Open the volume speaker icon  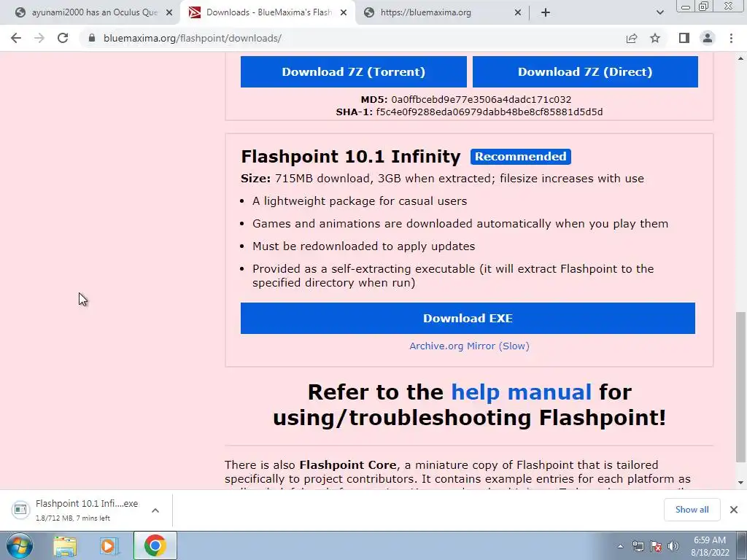673,546
